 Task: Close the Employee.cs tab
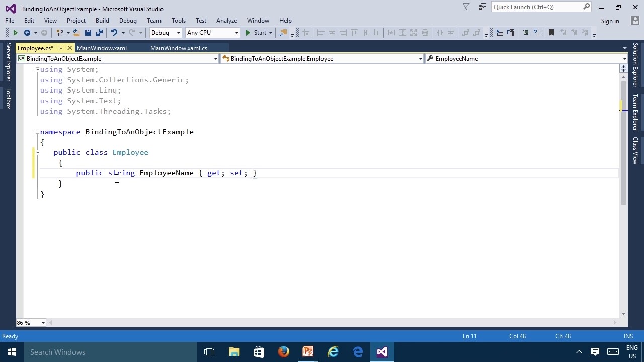click(70, 48)
